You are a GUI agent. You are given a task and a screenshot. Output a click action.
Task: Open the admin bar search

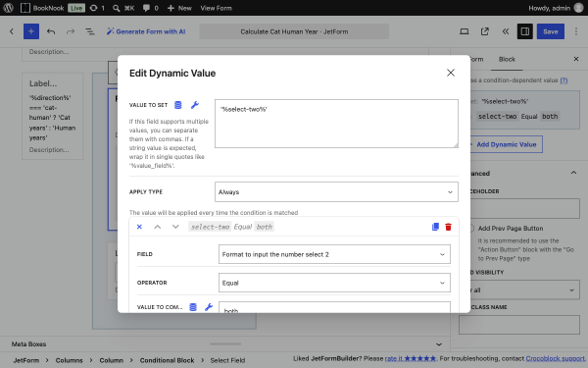(123, 8)
